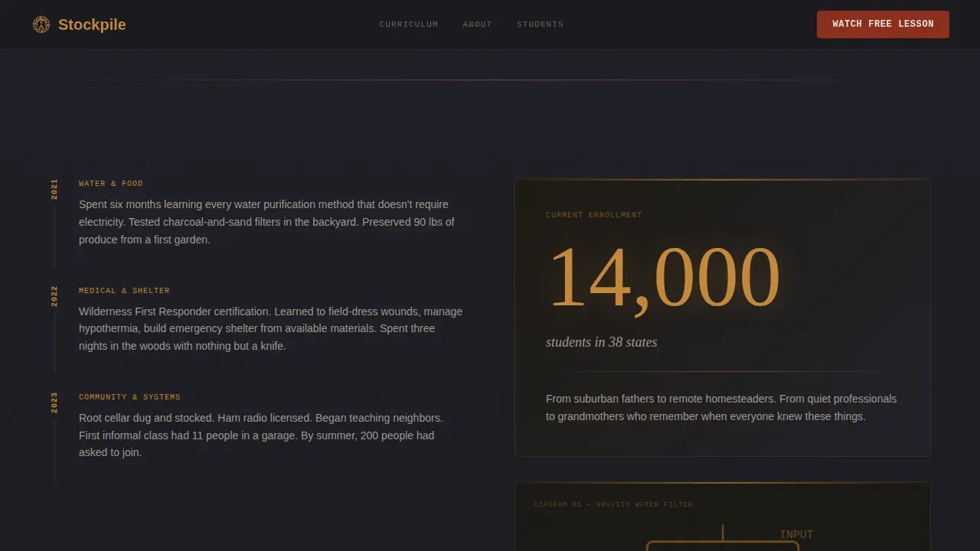Select the 2023 timeline year marker
980x551 pixels.
[x=54, y=403]
